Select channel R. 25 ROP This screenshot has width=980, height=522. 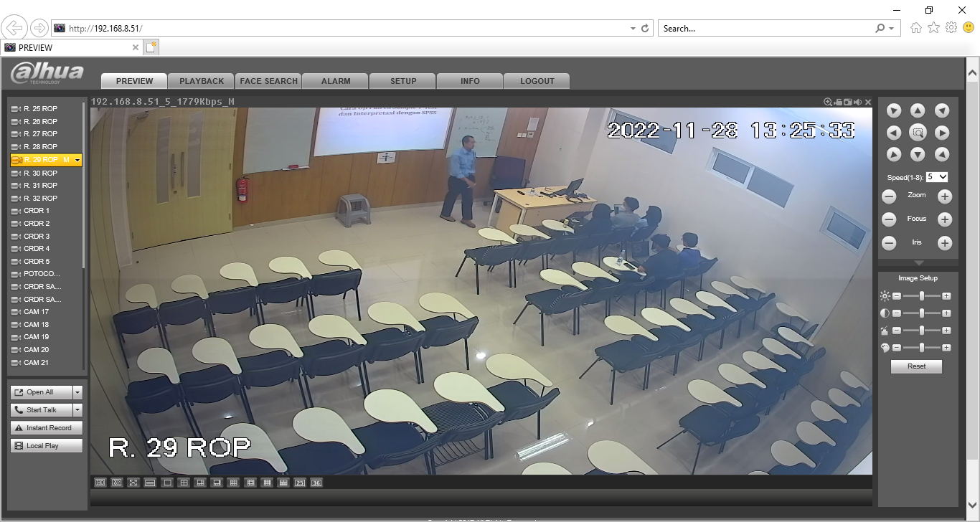coord(40,109)
